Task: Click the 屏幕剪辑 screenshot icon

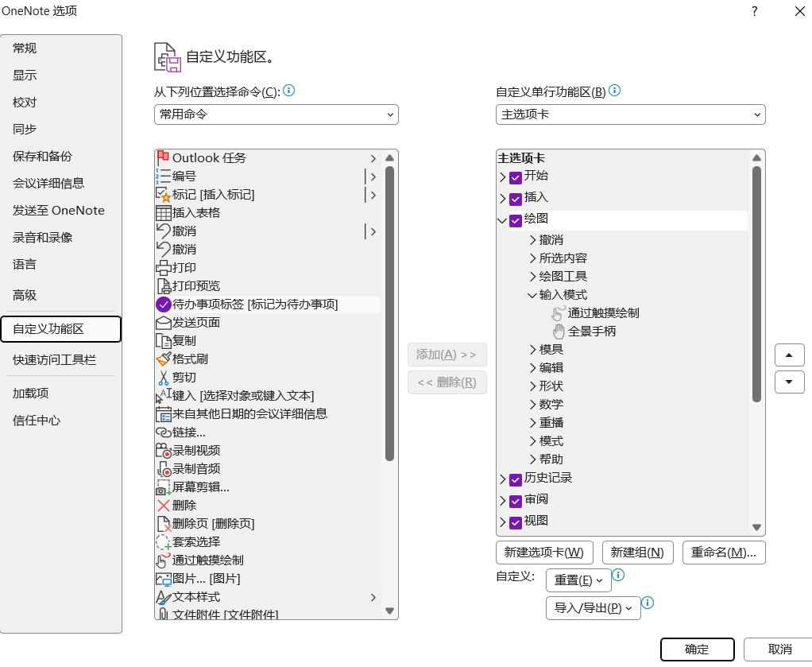Action: point(163,487)
